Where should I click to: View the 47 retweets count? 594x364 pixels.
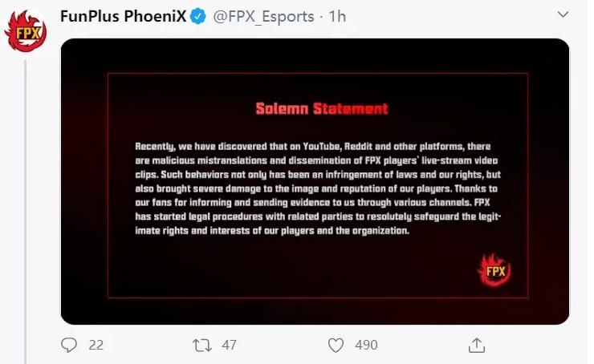[x=230, y=345]
